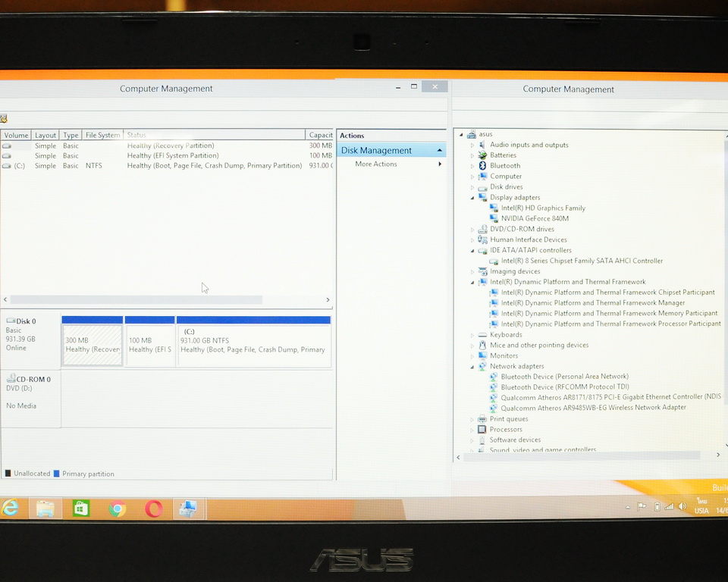The width and height of the screenshot is (728, 582).
Task: Click the asus computer root icon
Action: [x=472, y=135]
